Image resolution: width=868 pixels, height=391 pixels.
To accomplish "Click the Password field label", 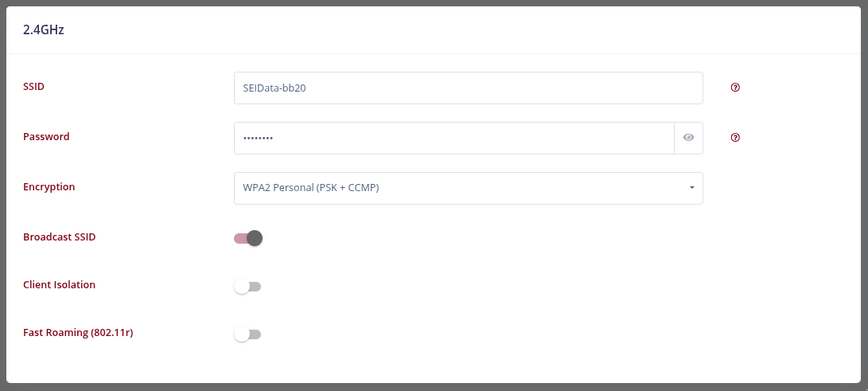I will click(46, 137).
